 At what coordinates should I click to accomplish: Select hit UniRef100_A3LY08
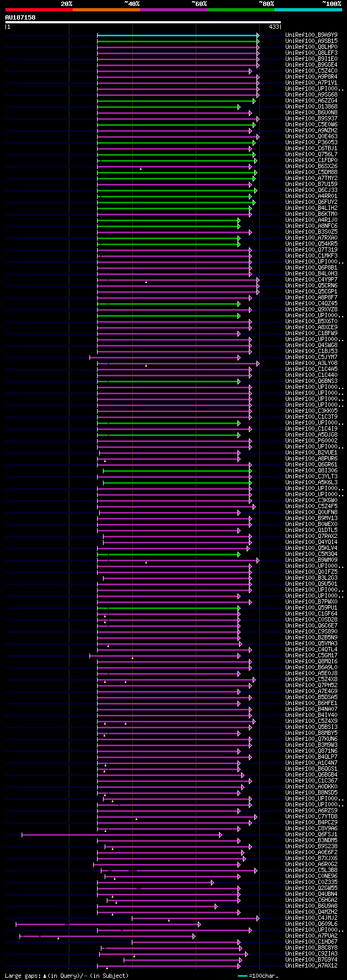coord(311,363)
